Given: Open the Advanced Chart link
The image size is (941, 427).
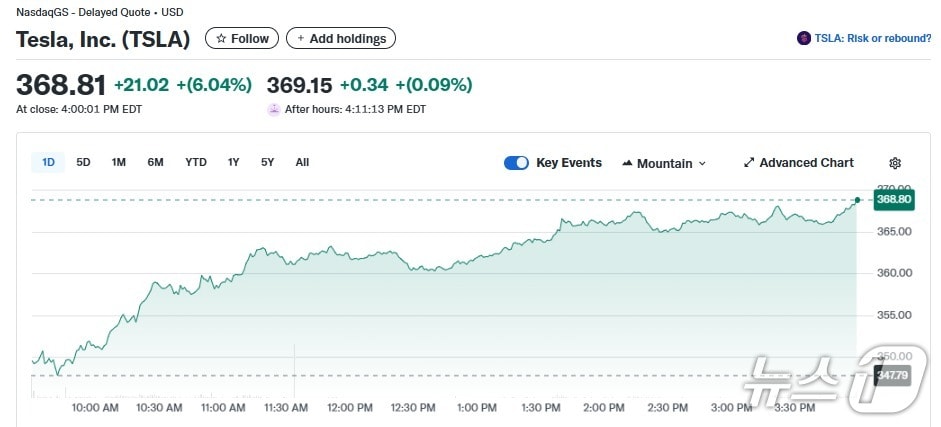Looking at the screenshot, I should (806, 163).
